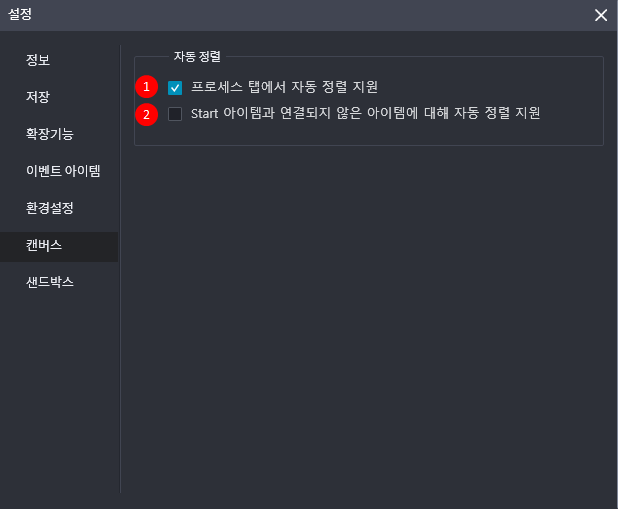The width and height of the screenshot is (618, 509).
Task: Click the 설정 window title text
Action: point(20,15)
